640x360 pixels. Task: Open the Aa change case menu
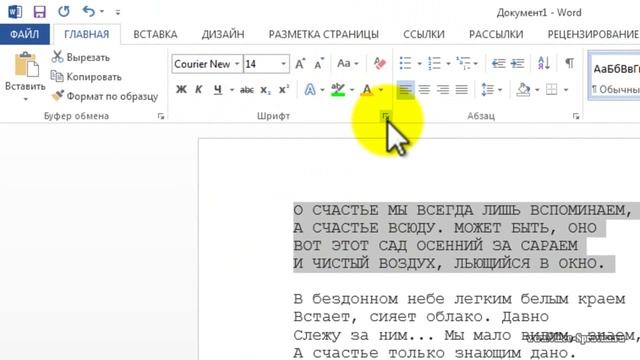coord(347,64)
